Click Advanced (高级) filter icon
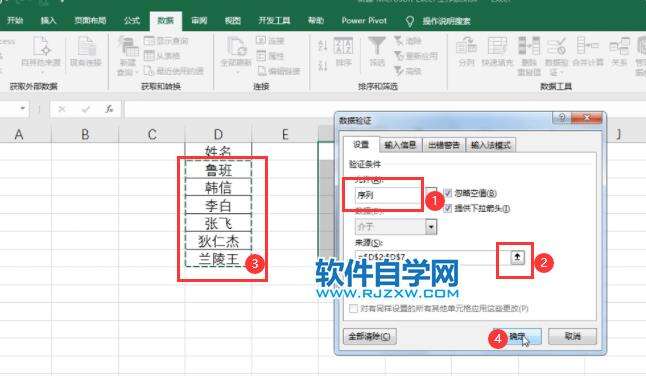646x376 pixels. pos(407,71)
